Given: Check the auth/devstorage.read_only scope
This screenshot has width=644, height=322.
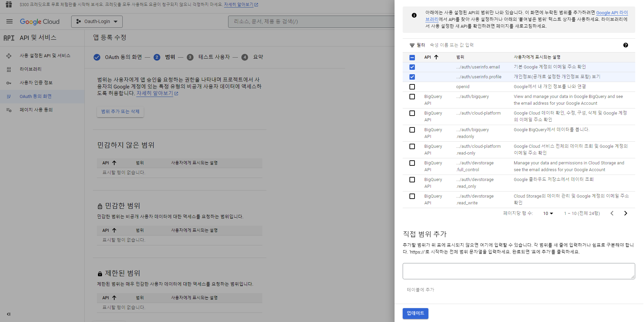Looking at the screenshot, I should coord(412,180).
